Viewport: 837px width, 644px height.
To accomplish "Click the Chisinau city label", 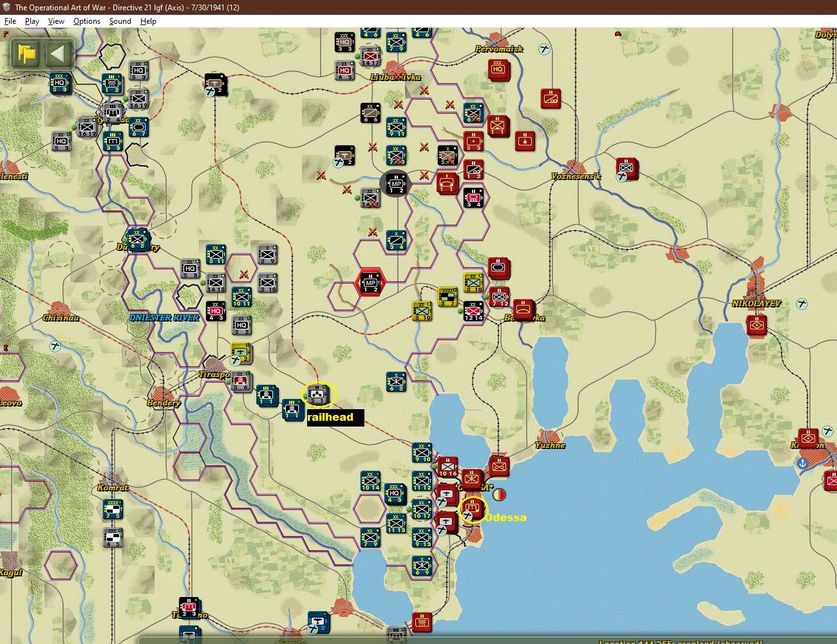I will pyautogui.click(x=61, y=318).
